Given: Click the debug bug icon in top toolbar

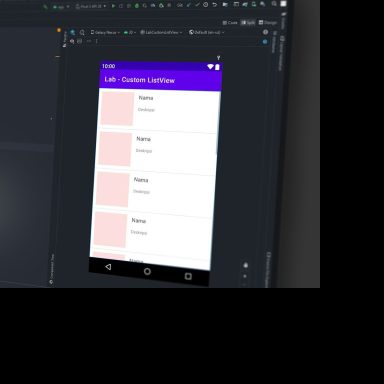Looking at the screenshot, I should (x=137, y=6).
